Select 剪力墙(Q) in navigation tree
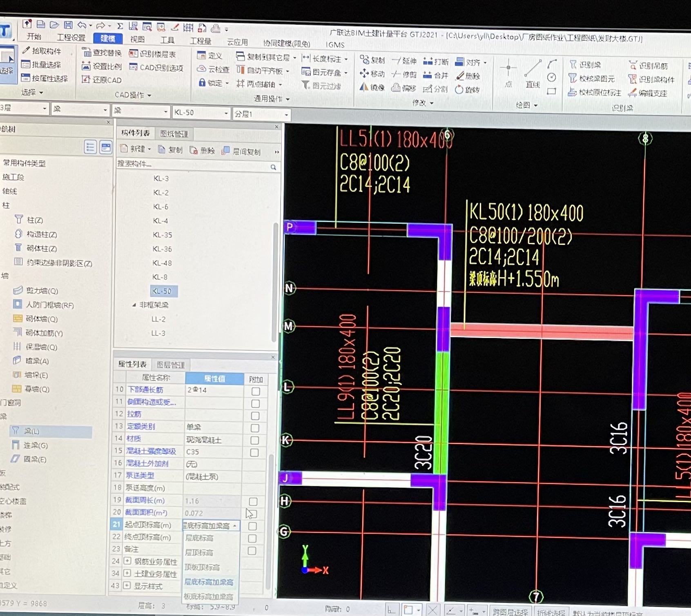 pyautogui.click(x=36, y=291)
